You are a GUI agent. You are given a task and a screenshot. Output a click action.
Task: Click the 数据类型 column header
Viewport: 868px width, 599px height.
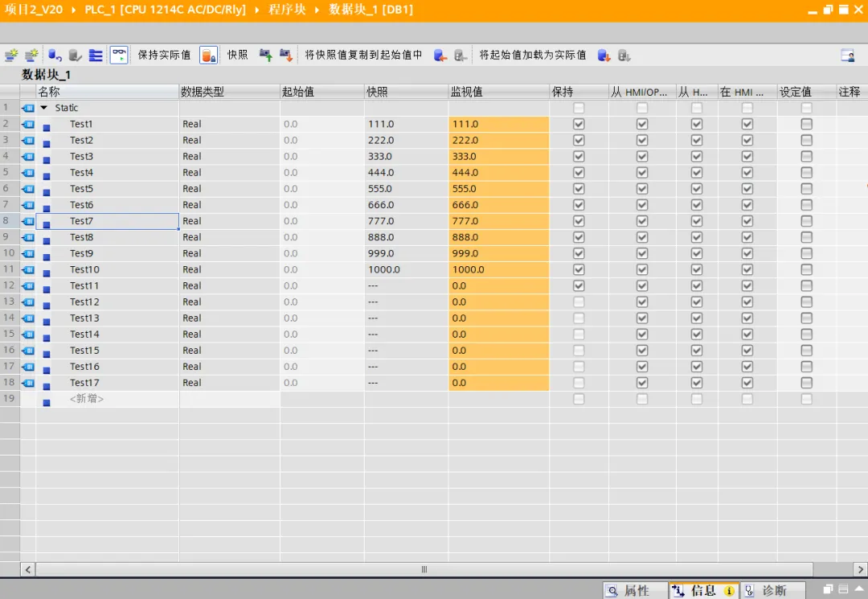(x=229, y=92)
